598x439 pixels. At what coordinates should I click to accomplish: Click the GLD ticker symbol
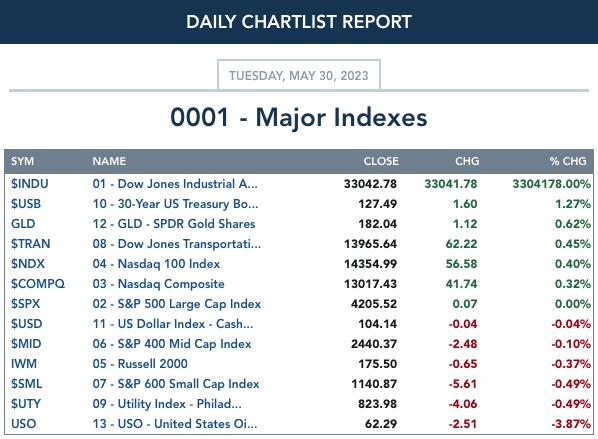point(23,224)
